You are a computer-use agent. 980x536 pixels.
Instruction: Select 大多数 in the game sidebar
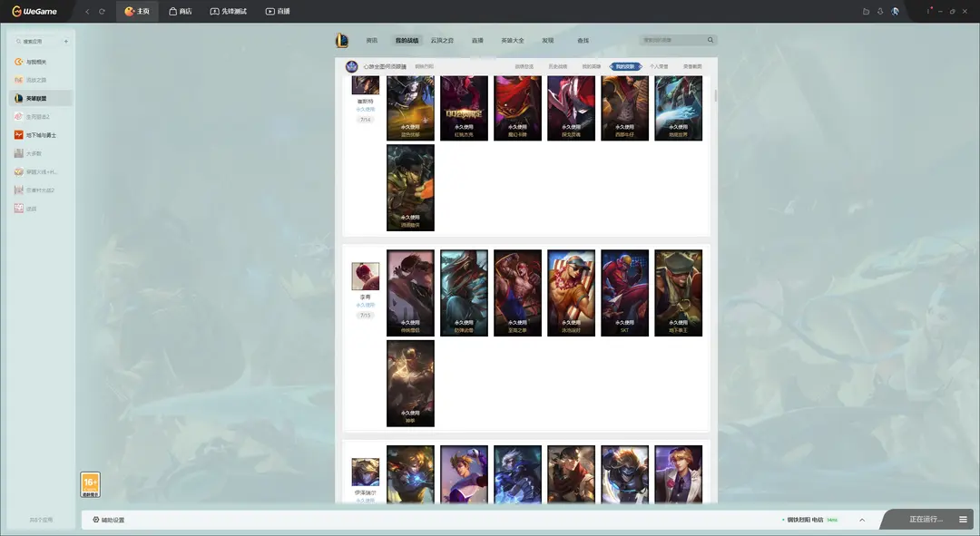[x=41, y=153]
